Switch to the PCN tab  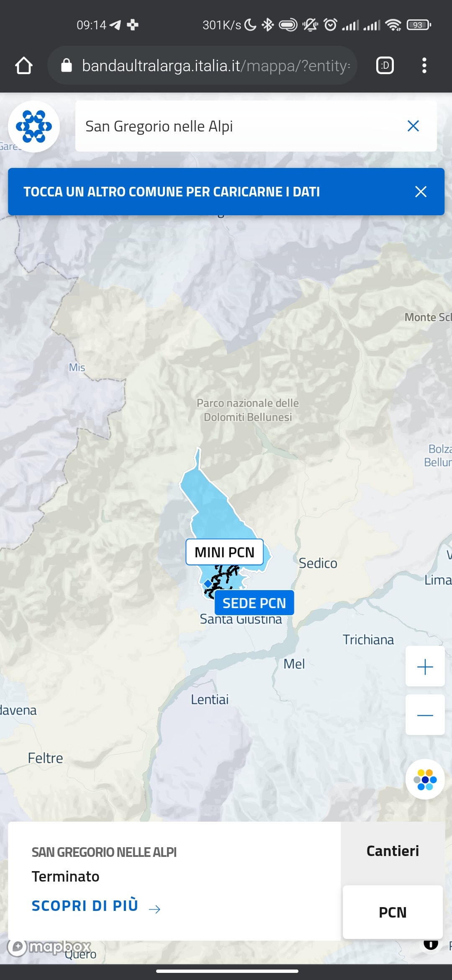point(393,912)
